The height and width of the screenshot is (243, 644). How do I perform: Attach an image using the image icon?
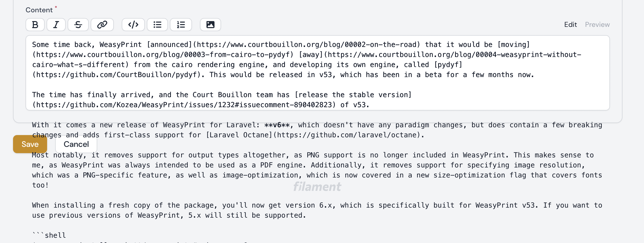pos(210,24)
